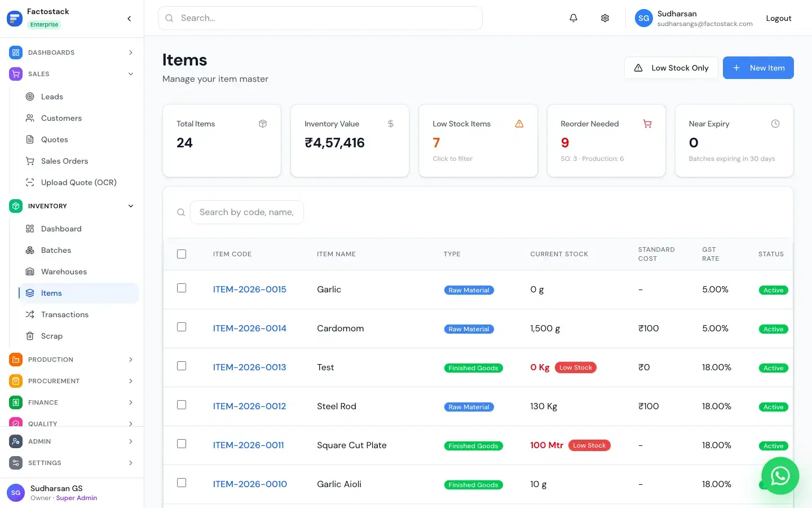
Task: Collapse the sidebar with the arrow icon
Action: pyautogui.click(x=129, y=19)
